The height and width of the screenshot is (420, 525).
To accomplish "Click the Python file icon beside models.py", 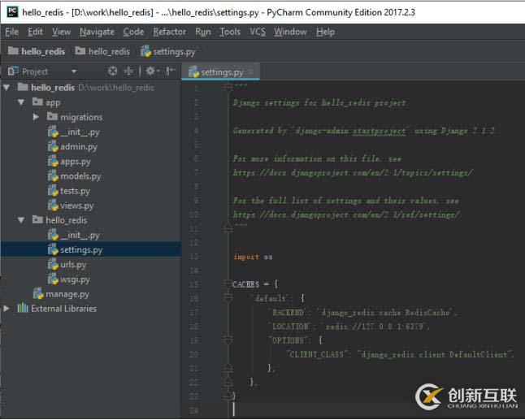I will click(53, 176).
